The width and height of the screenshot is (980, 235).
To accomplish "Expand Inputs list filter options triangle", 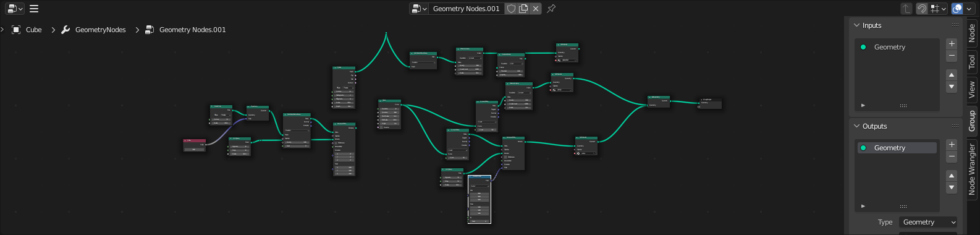I will click(863, 105).
